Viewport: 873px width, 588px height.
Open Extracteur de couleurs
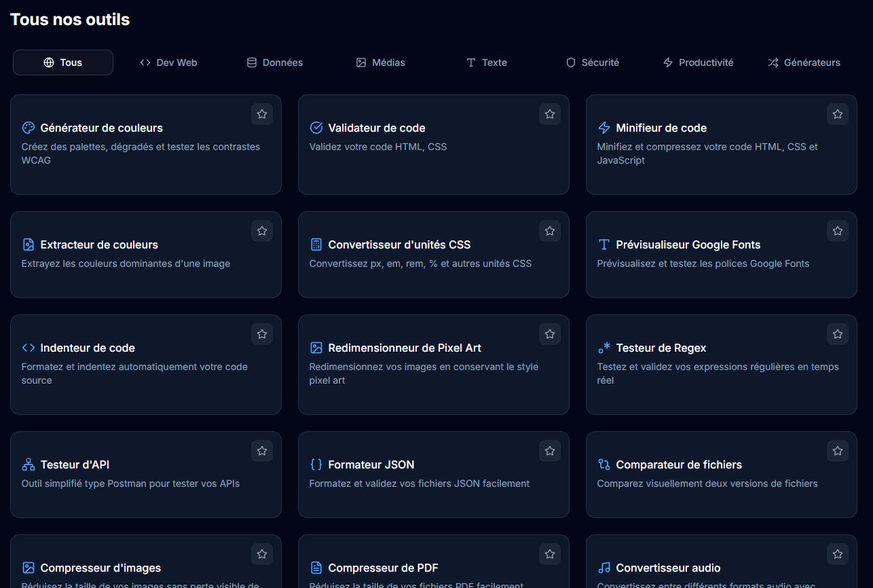99,244
